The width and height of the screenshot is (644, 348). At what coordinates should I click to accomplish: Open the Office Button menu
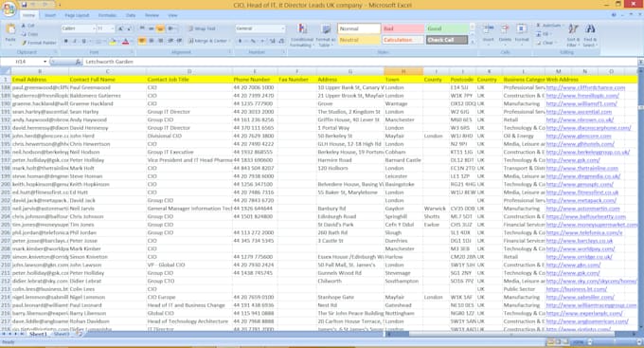(x=9, y=9)
